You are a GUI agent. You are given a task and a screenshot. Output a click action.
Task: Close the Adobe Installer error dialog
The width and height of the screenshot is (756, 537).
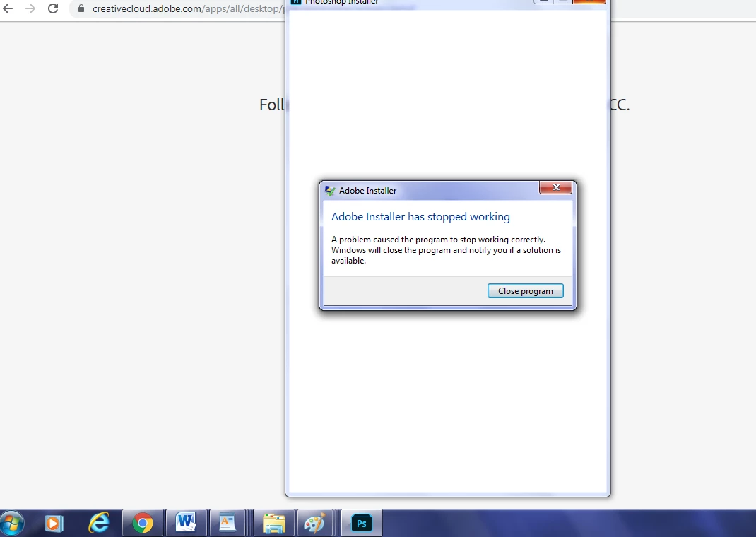(x=555, y=187)
